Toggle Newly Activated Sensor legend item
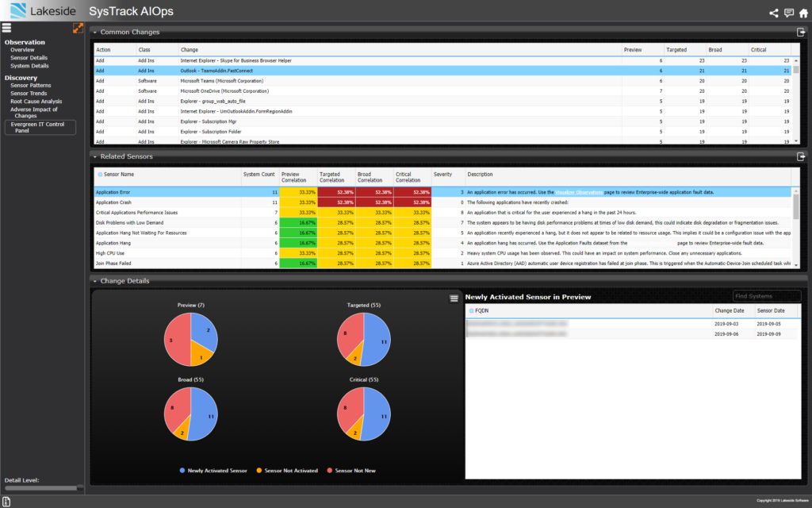 pos(213,471)
